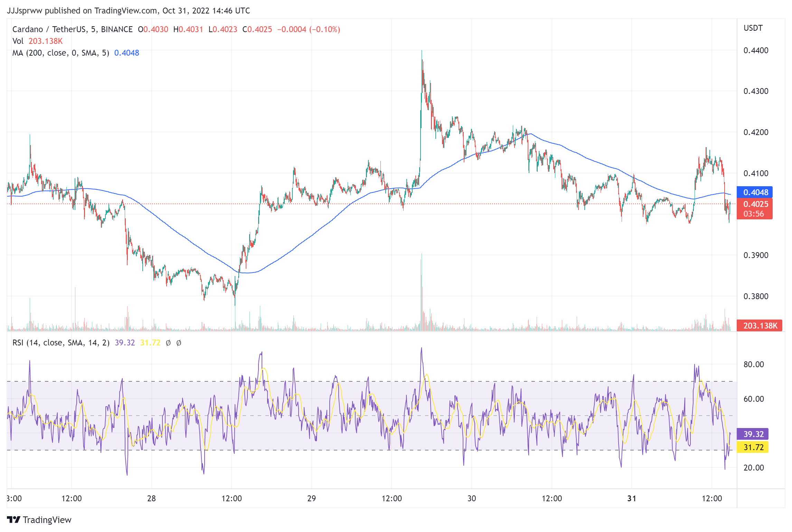Click the TradingView text link at bottom left
The height and width of the screenshot is (532, 792).
[x=47, y=520]
